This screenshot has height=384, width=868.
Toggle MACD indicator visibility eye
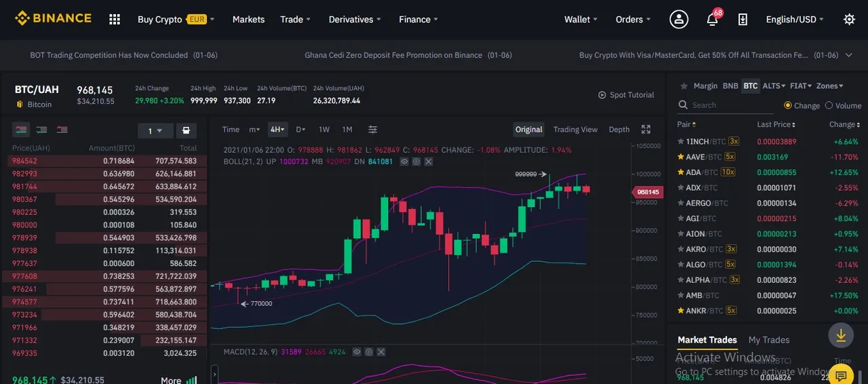coord(357,352)
